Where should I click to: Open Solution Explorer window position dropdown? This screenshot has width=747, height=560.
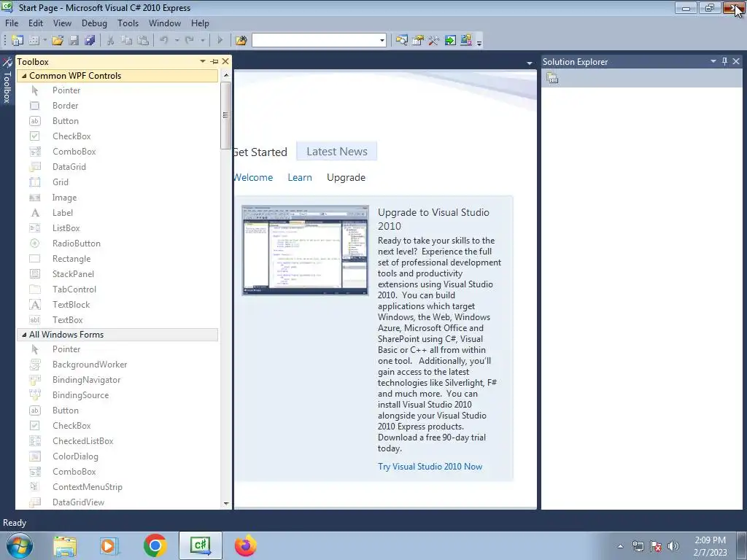tap(713, 61)
